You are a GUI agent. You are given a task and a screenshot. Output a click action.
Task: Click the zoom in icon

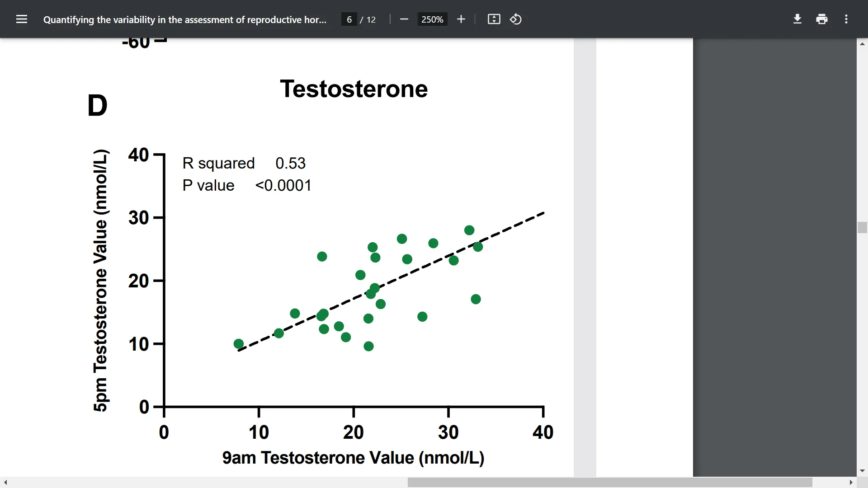click(461, 19)
